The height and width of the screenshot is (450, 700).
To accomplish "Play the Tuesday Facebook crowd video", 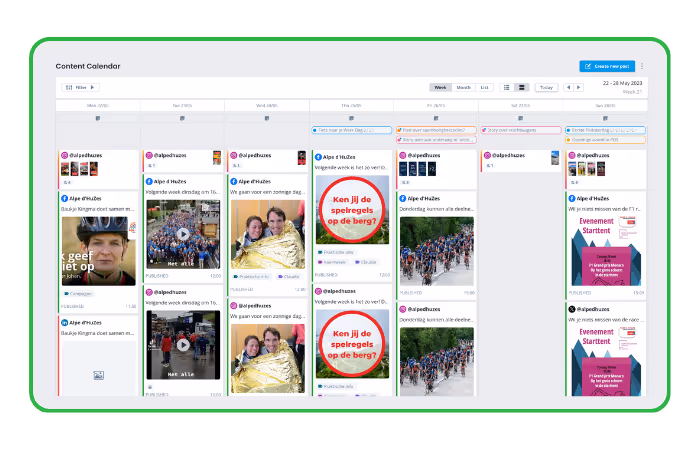I will [x=183, y=234].
